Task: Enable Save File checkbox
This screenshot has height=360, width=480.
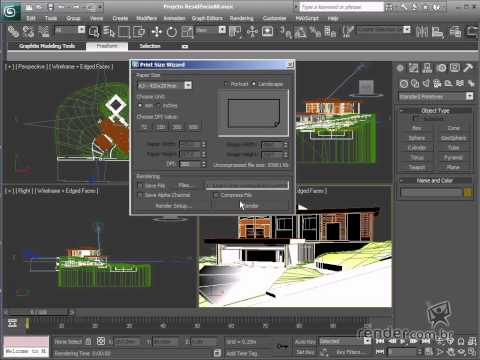Action: (140, 185)
